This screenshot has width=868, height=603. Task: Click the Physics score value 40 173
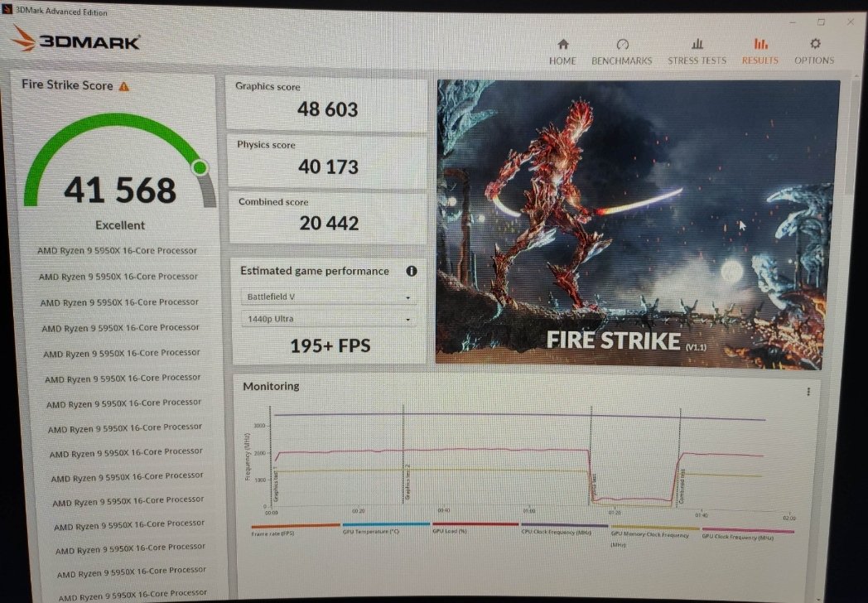point(328,166)
